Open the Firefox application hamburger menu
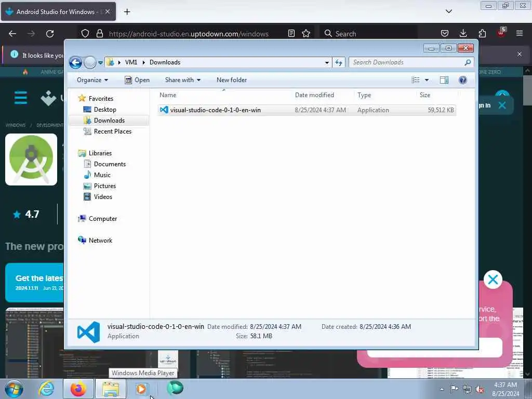Viewport: 532px width, 399px height. 520,33
